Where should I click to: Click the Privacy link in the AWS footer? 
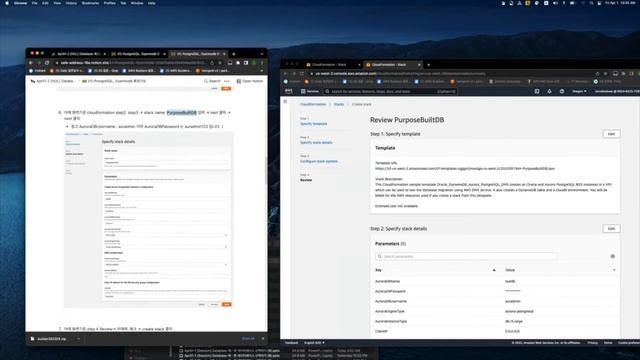point(592,343)
